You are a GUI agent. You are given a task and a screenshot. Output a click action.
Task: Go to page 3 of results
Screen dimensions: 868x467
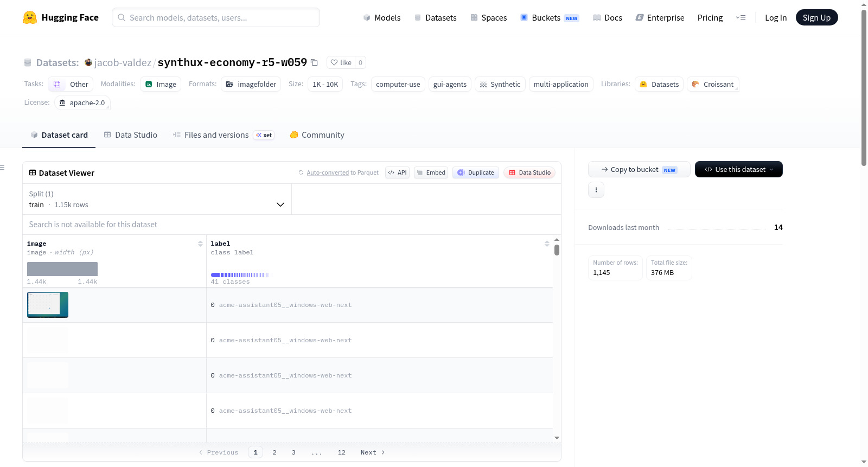pyautogui.click(x=293, y=452)
